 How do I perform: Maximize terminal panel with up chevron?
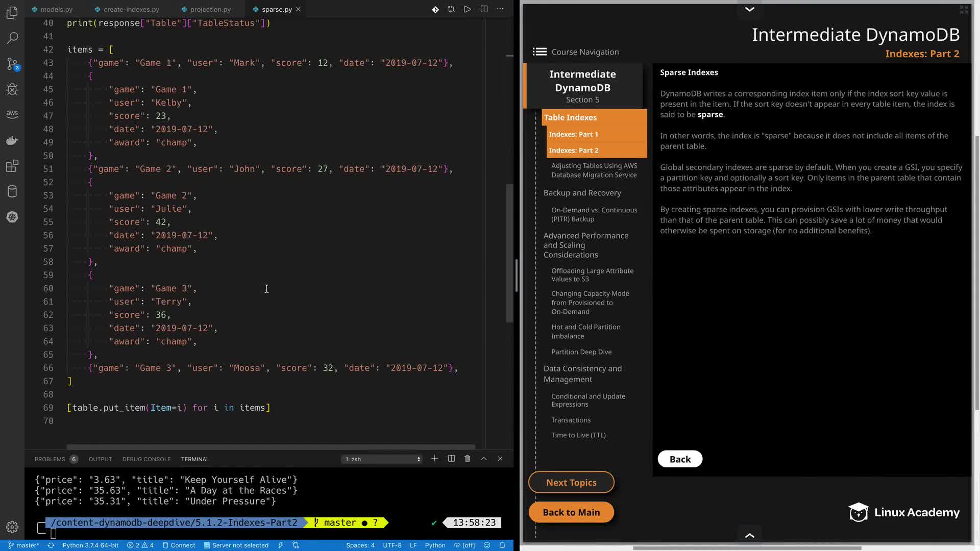pos(483,459)
